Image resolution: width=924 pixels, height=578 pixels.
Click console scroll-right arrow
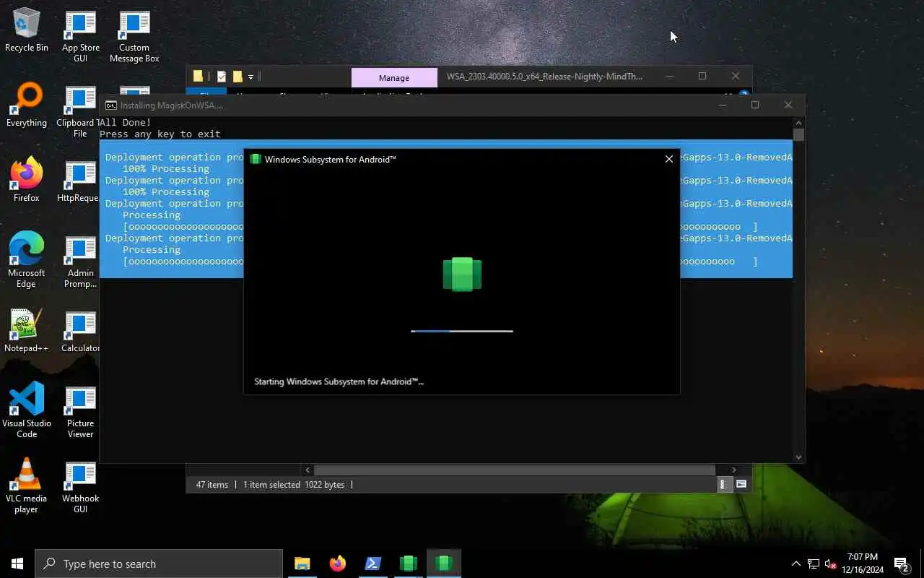tap(734, 470)
